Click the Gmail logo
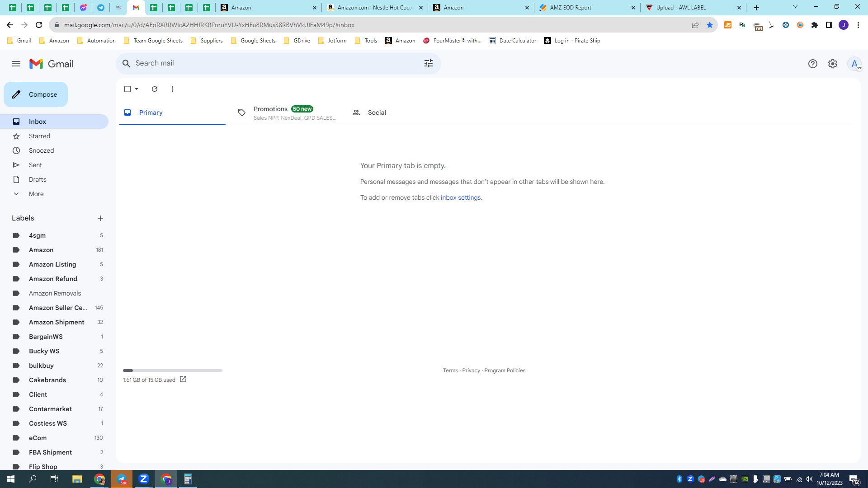868x488 pixels. 52,64
